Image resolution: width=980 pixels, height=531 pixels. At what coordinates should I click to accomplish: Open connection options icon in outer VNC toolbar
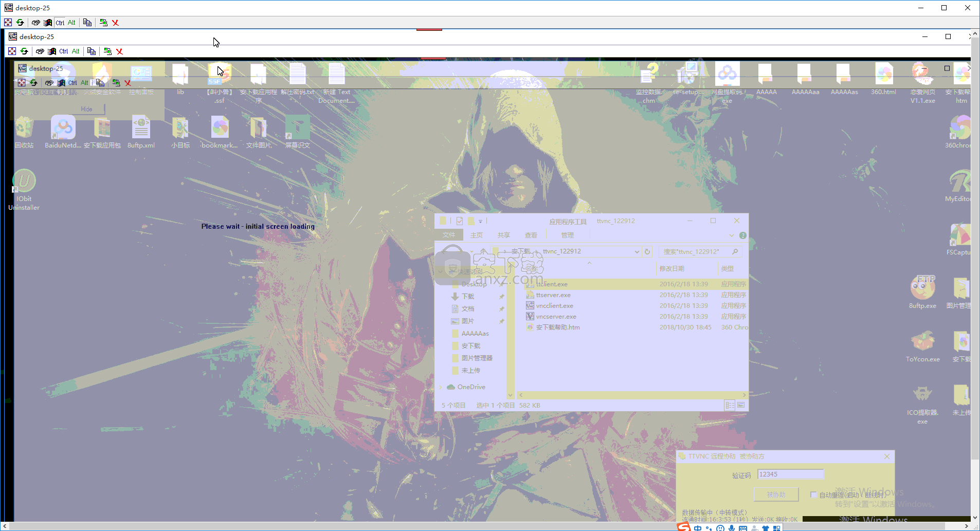point(35,23)
